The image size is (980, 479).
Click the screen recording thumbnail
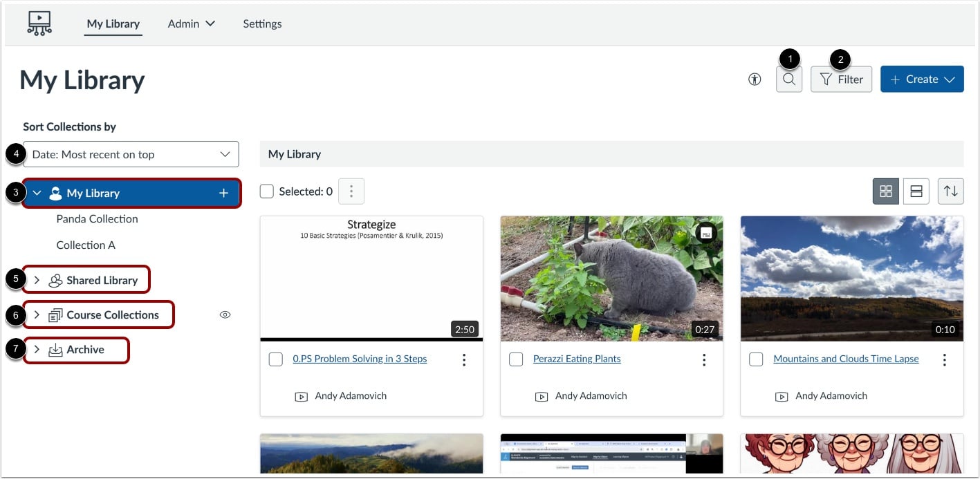click(611, 454)
